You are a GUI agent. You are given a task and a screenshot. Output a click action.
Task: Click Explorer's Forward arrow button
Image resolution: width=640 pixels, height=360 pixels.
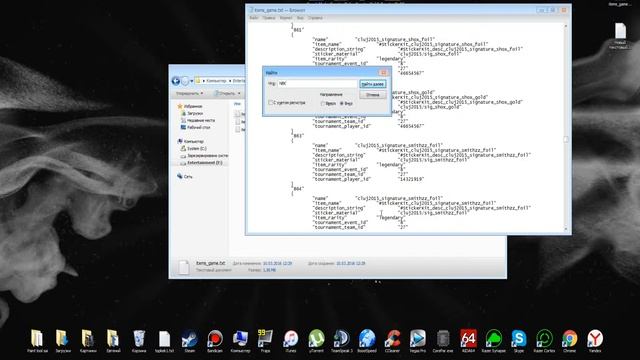185,81
